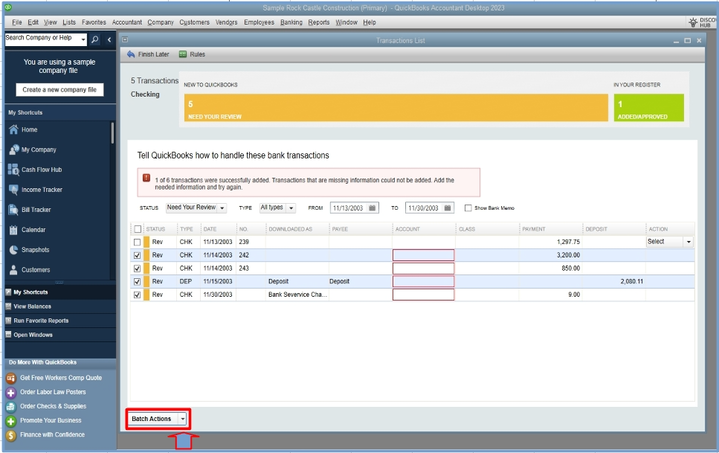This screenshot has height=453, width=719.
Task: Open the Reports menu
Action: (319, 22)
